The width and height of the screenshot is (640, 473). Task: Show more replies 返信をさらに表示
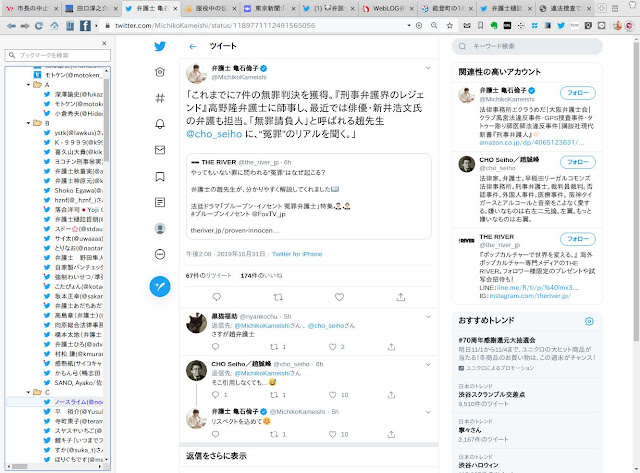[x=216, y=456]
